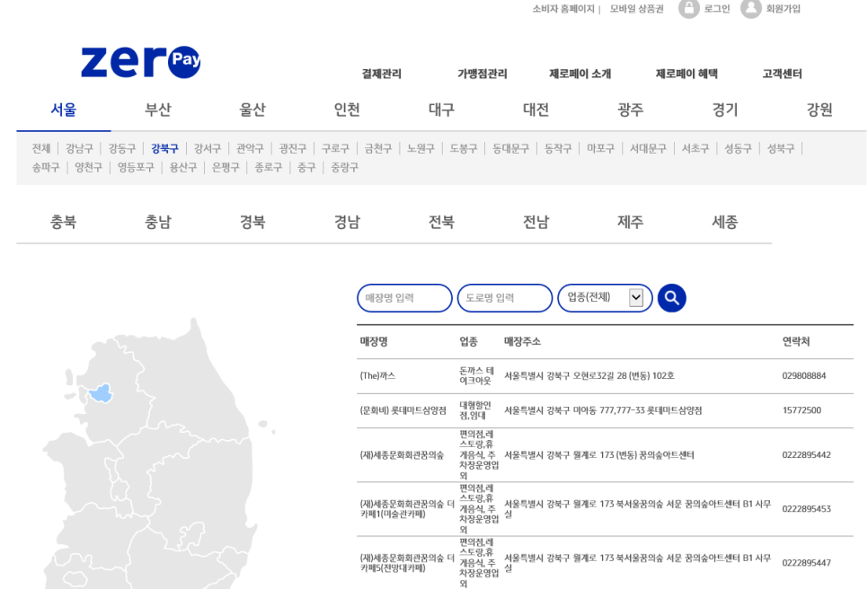The width and height of the screenshot is (868, 589).
Task: Click the person icon beside 회원가입
Action: tap(750, 8)
